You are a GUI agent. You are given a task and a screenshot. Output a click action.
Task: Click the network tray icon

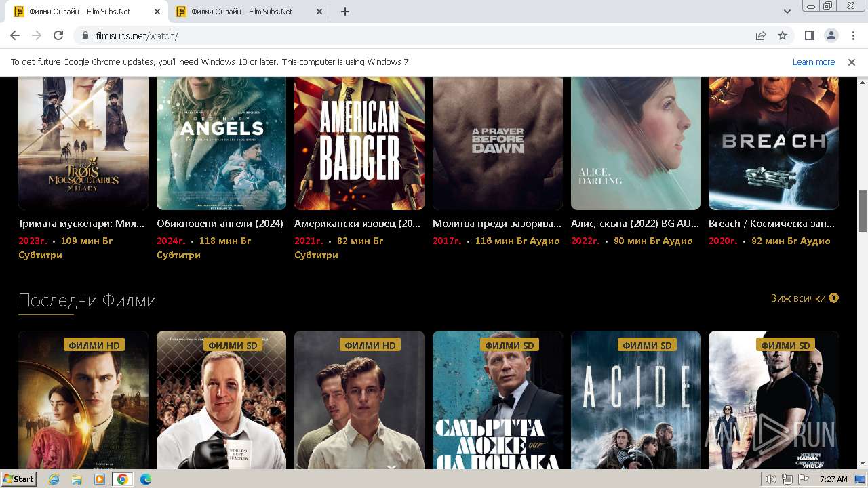pyautogui.click(x=787, y=479)
